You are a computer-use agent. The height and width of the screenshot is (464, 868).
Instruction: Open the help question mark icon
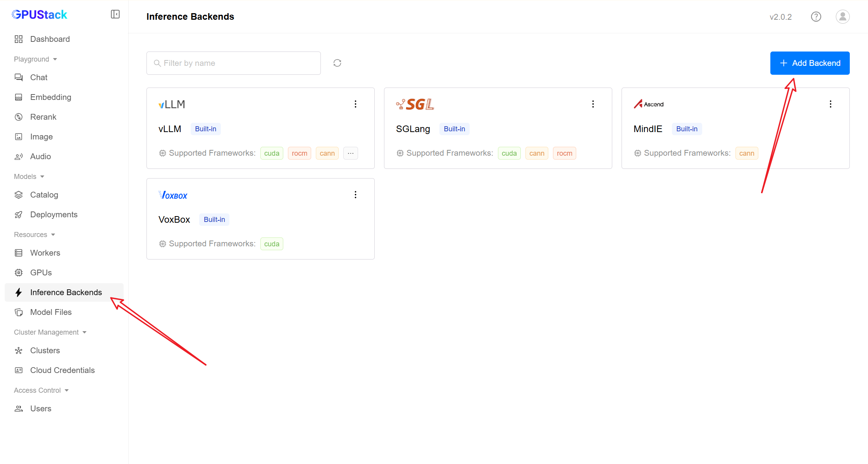[816, 17]
